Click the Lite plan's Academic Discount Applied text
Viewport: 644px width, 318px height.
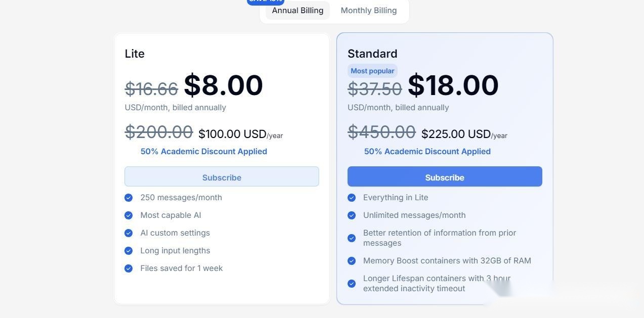pos(204,151)
